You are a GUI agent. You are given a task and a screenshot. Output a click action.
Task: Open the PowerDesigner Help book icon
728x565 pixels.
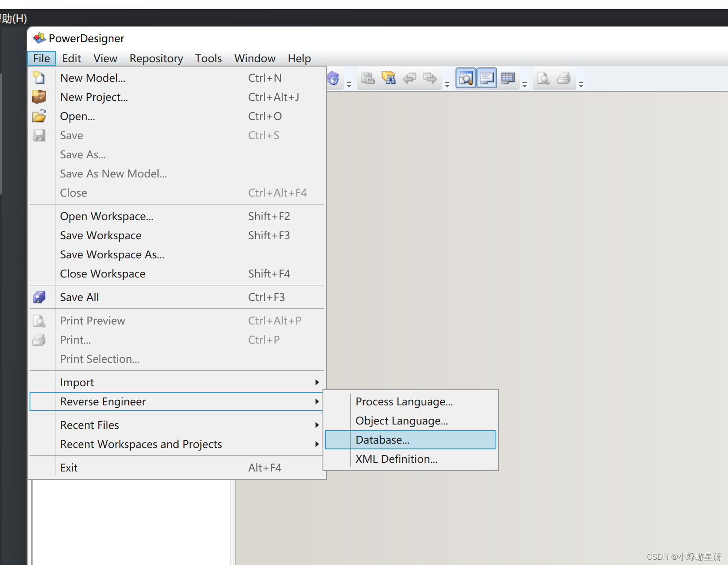pos(333,78)
